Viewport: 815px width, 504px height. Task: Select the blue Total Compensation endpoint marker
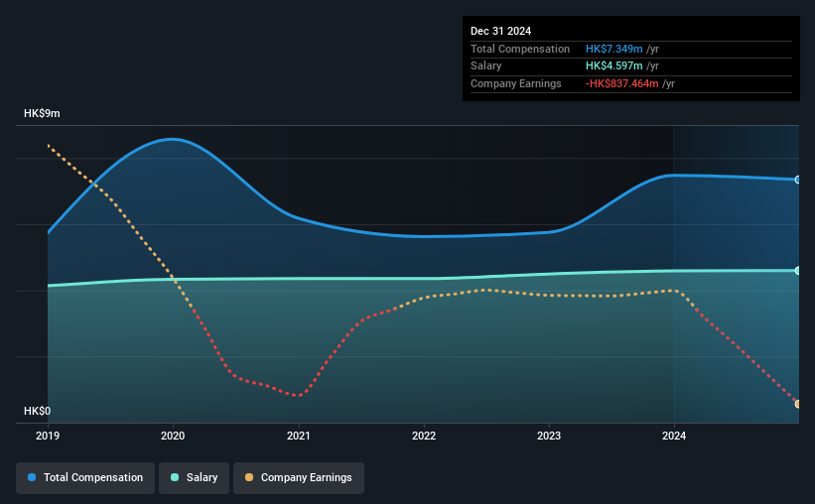(798, 180)
